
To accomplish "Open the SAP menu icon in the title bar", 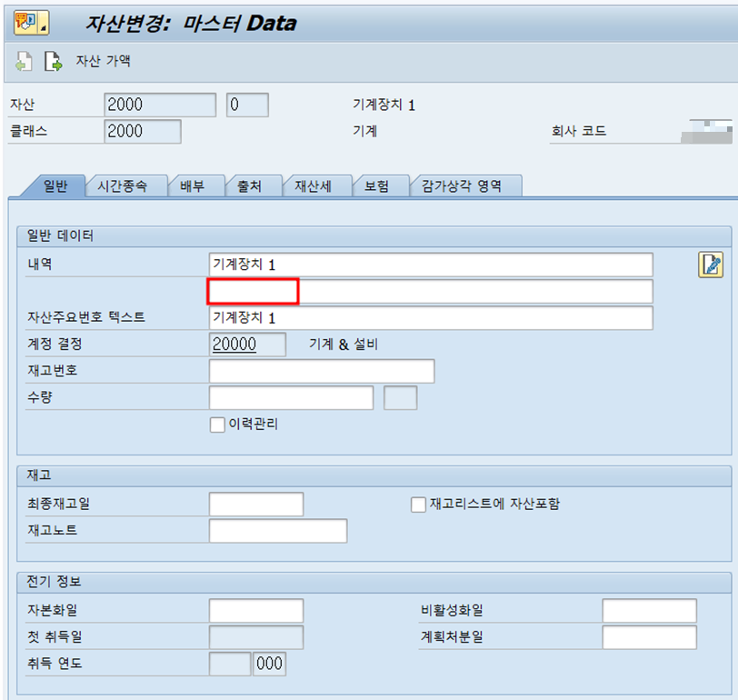I will 31,22.
